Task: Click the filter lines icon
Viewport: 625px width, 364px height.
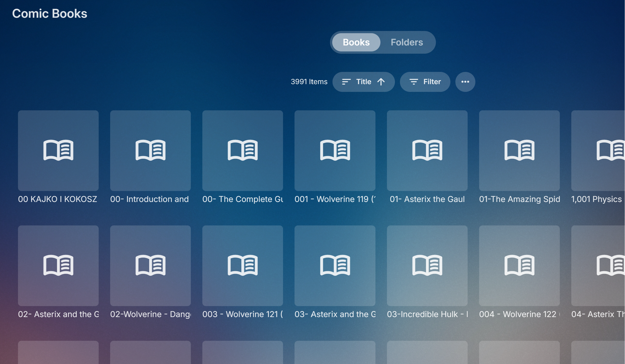Action: click(414, 82)
